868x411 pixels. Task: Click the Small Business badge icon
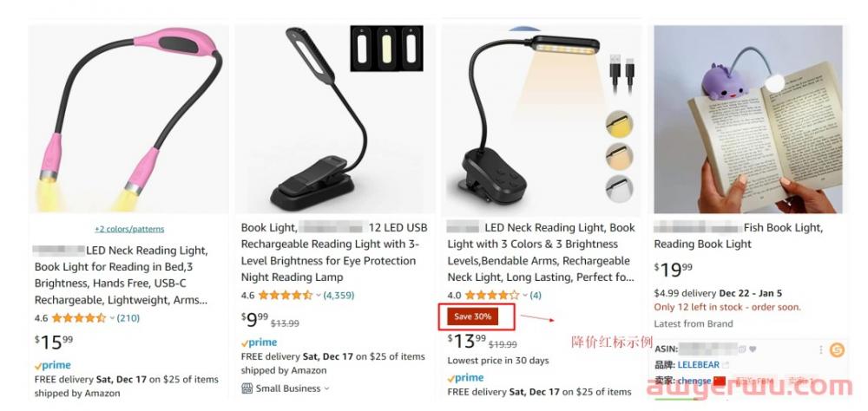click(x=247, y=388)
